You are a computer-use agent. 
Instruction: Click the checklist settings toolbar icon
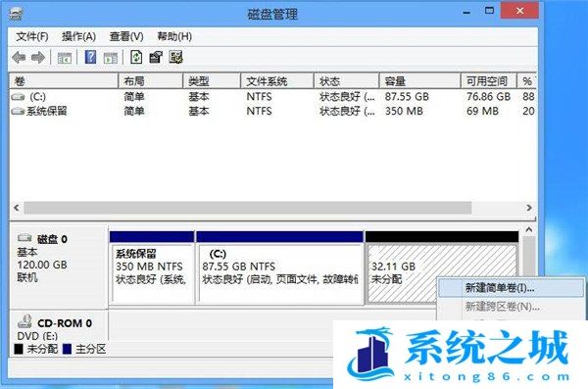[x=175, y=58]
